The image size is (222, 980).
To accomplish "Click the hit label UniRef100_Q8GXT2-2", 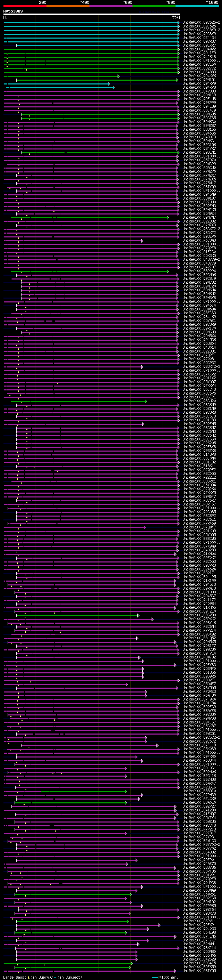I will coord(201,229).
